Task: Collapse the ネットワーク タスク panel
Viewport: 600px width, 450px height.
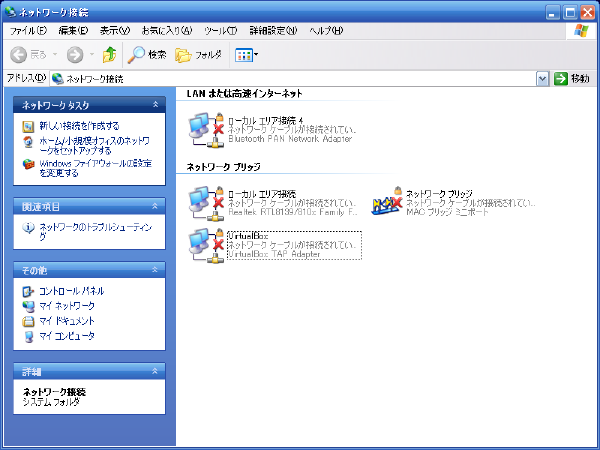Action: 155,104
